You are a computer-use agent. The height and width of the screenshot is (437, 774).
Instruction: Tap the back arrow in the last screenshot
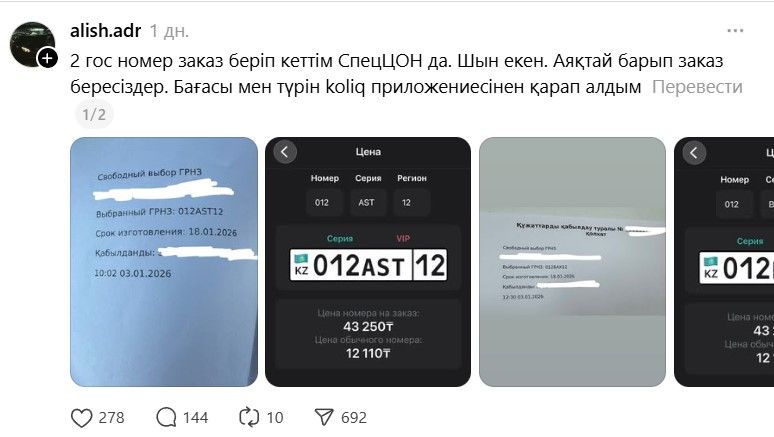click(694, 153)
